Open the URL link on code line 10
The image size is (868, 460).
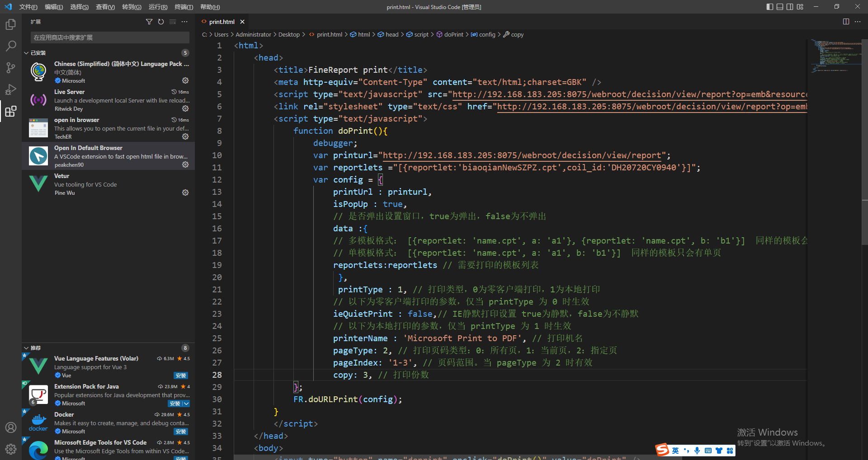tap(522, 155)
